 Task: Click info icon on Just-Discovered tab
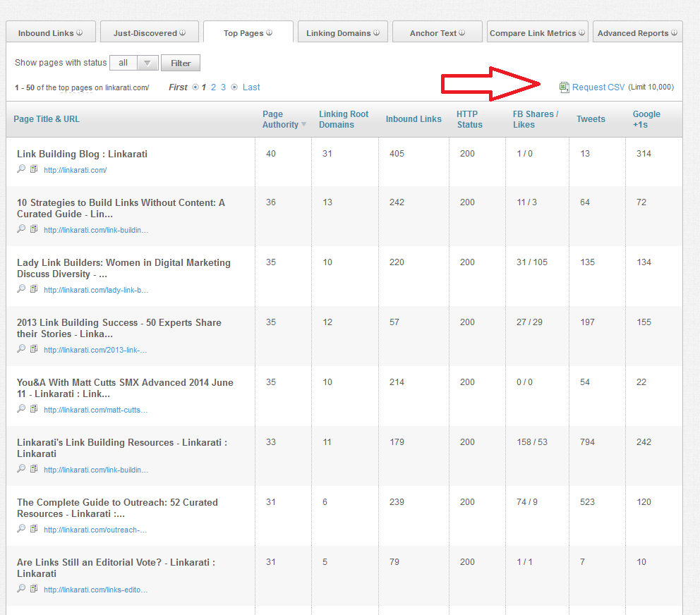click(x=183, y=32)
